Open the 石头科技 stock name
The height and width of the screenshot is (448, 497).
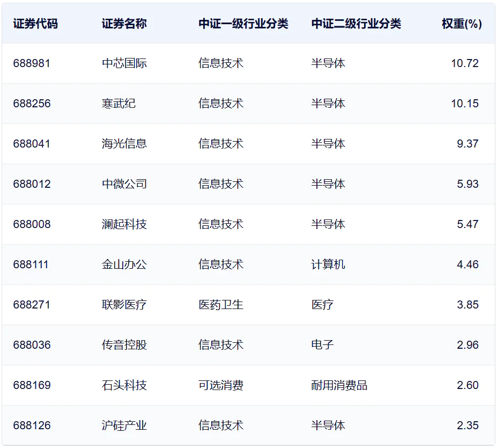[124, 385]
